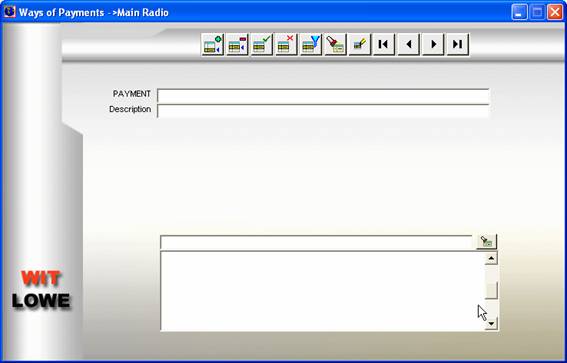Click the list scrollbar up arrow
The height and width of the screenshot is (363, 567).
click(x=491, y=258)
